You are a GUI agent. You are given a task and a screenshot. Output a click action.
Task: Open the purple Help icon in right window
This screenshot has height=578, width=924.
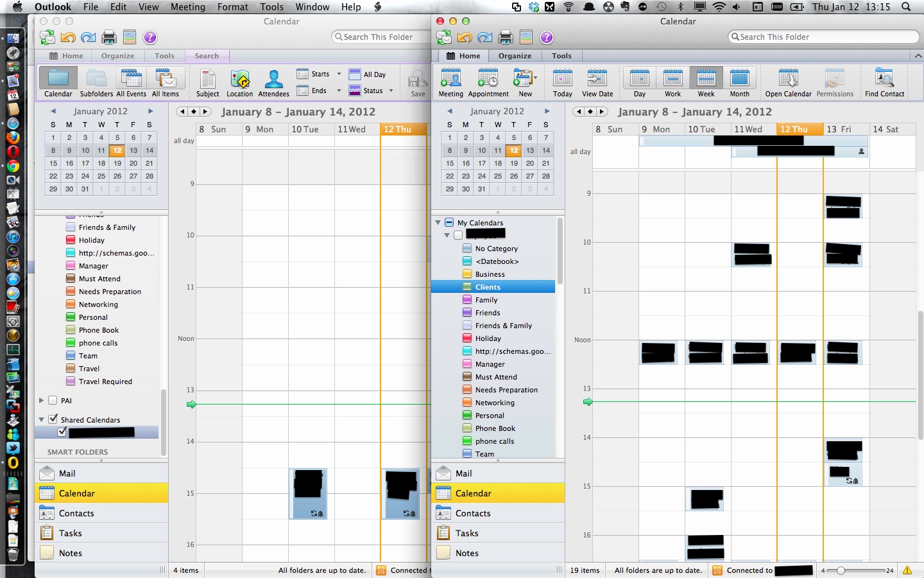point(547,37)
